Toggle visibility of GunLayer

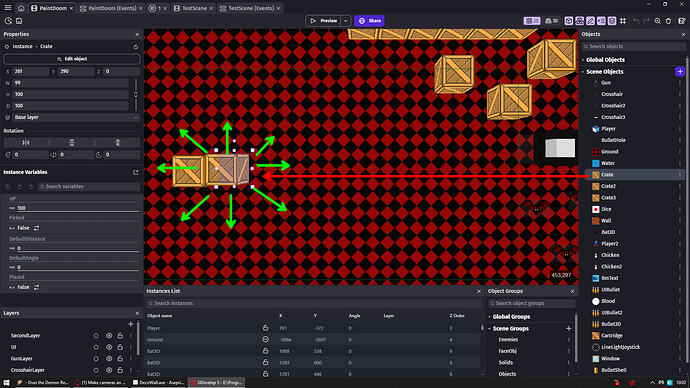[109, 359]
